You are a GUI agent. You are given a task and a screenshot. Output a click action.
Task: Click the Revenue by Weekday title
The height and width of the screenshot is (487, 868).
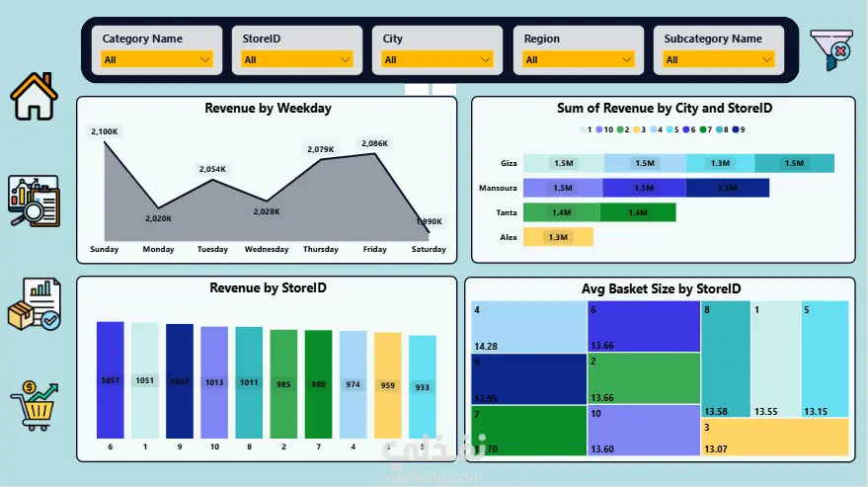tap(268, 108)
